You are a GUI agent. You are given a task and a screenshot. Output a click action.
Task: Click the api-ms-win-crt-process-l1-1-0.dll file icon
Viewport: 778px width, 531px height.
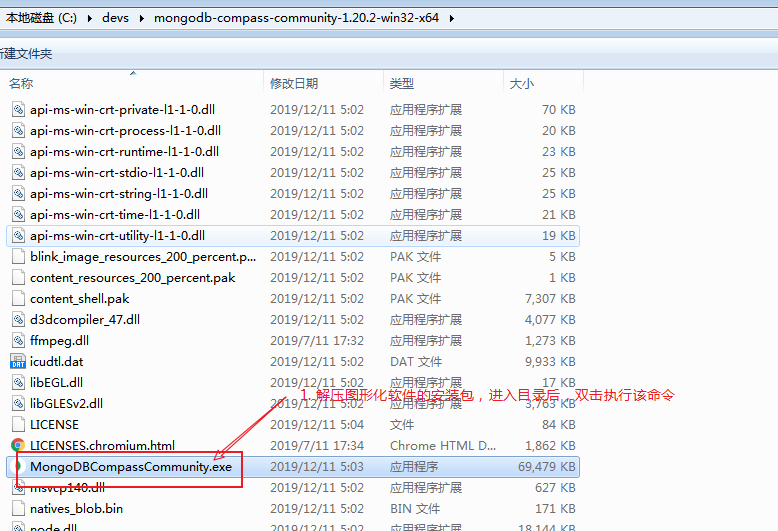pos(18,131)
